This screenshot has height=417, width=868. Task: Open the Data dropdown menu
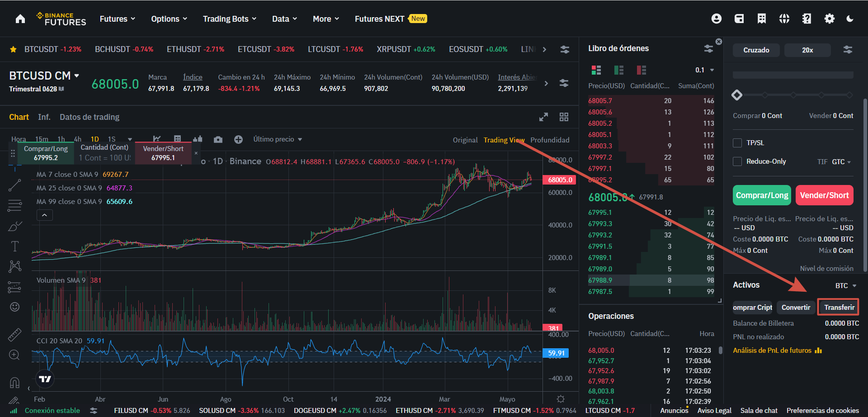tap(285, 19)
